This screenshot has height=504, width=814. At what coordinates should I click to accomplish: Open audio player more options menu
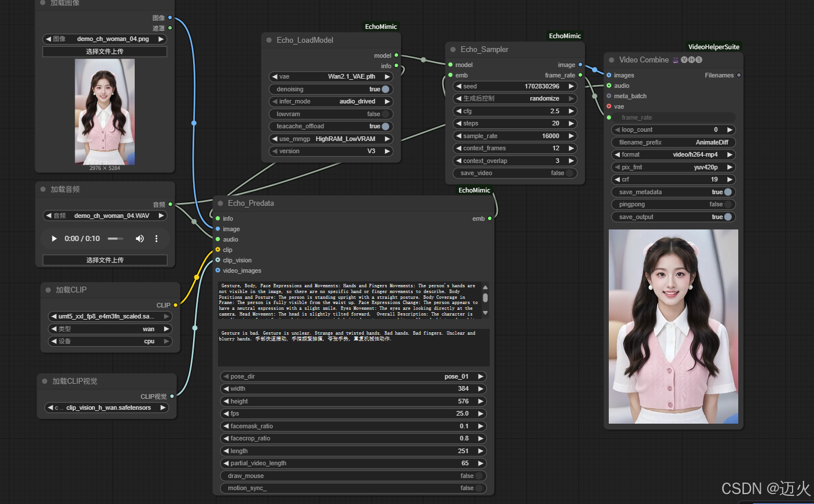click(x=156, y=239)
